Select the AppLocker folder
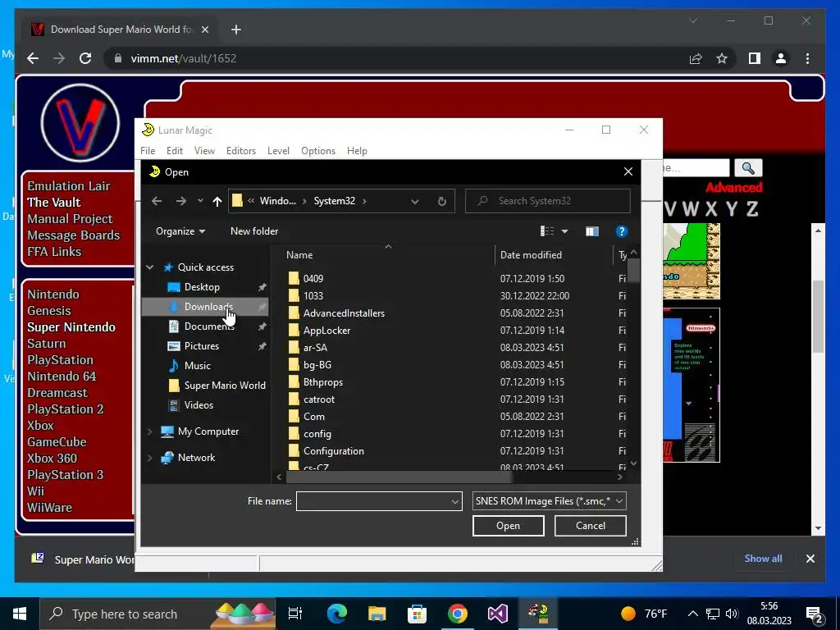This screenshot has height=630, width=840. 326,330
